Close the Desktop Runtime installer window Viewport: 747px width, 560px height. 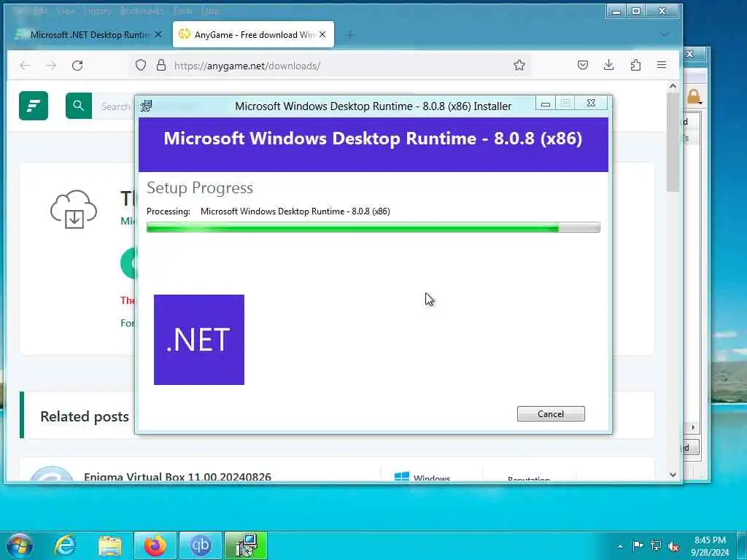click(591, 103)
